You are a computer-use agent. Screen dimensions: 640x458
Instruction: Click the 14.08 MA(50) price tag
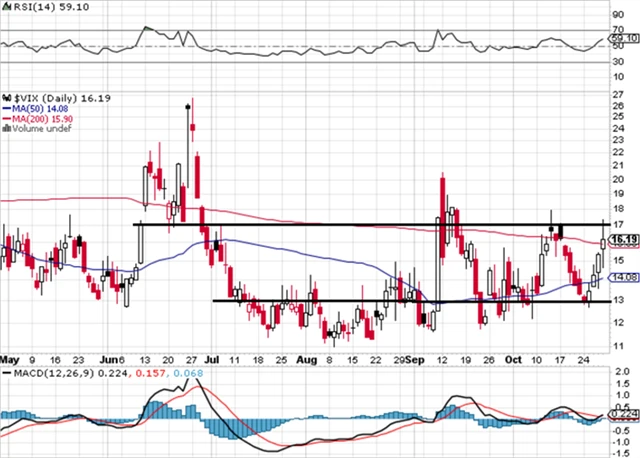click(620, 278)
